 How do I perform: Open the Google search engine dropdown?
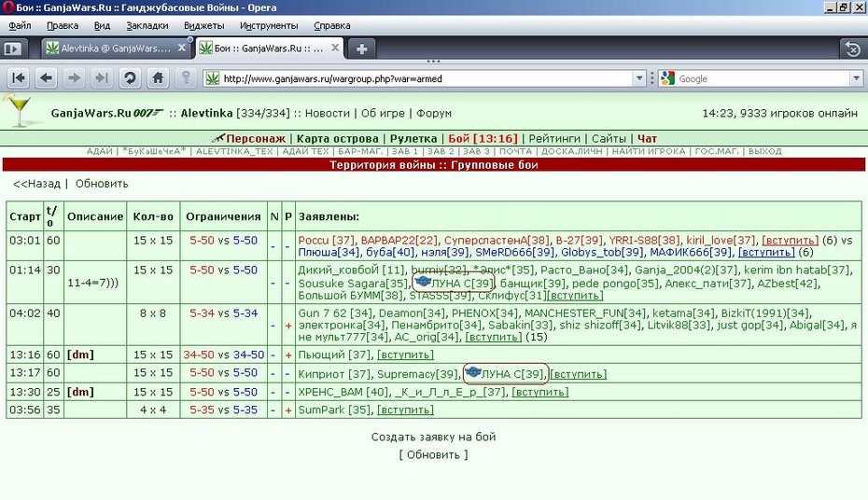coord(856,78)
